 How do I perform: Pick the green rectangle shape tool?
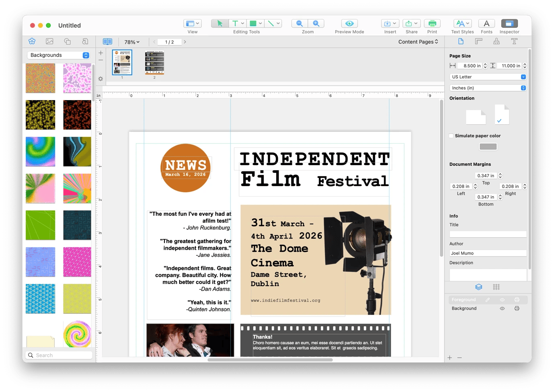[253, 23]
